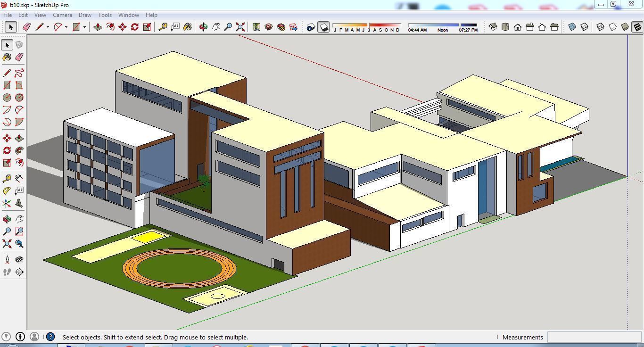Click the '07:27 PM' sunset label
644x347 pixels.
tap(468, 30)
